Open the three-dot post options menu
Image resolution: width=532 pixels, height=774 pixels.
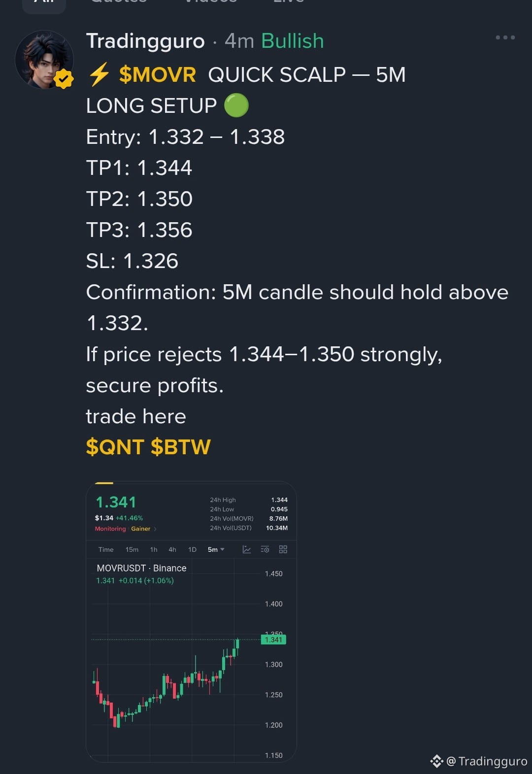point(505,37)
